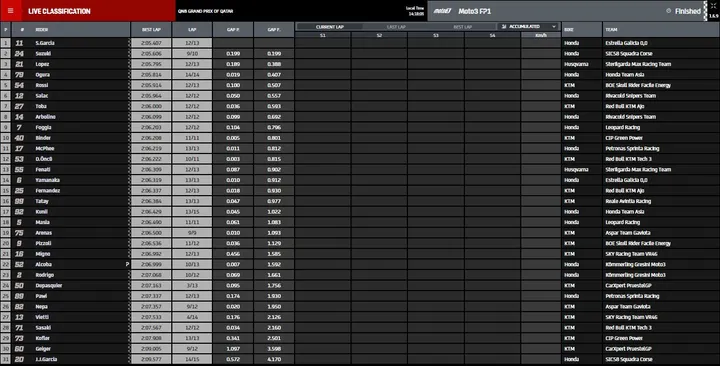Sort by the Rider column header
The width and height of the screenshot is (720, 366).
coord(42,29)
